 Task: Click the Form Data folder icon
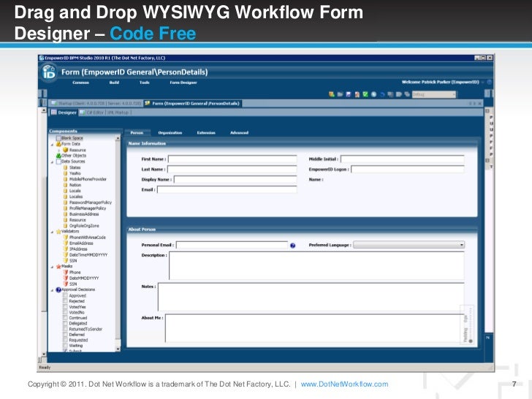click(58, 144)
